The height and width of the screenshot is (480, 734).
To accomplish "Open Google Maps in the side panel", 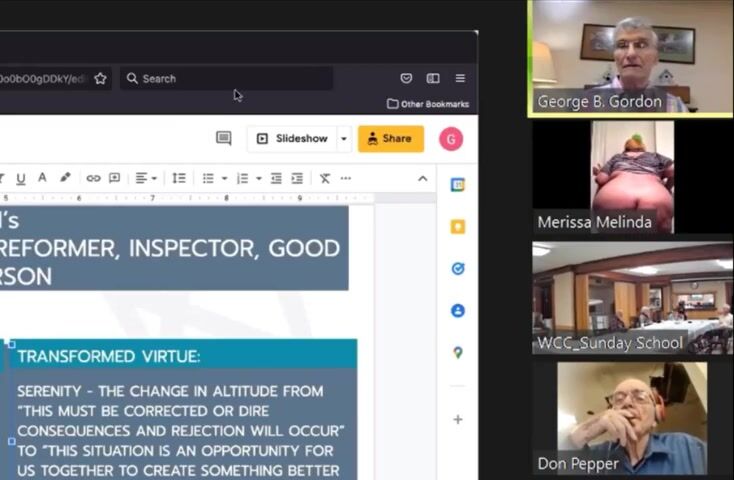I will [457, 353].
